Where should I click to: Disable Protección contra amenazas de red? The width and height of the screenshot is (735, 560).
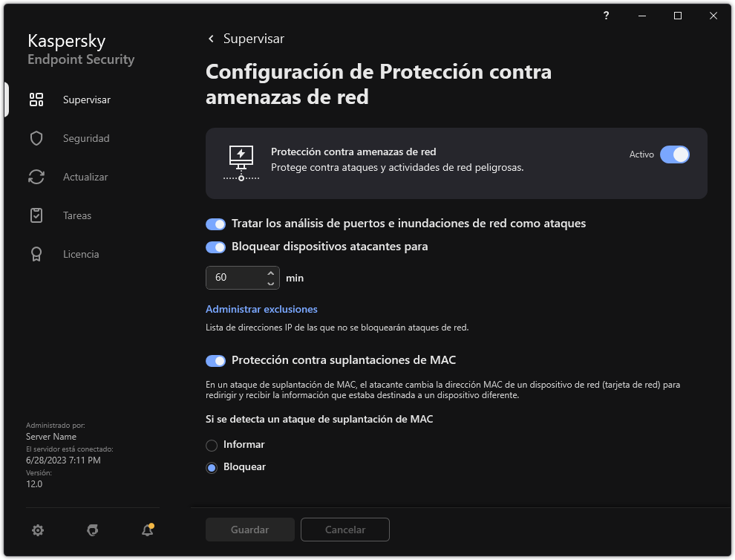[675, 154]
